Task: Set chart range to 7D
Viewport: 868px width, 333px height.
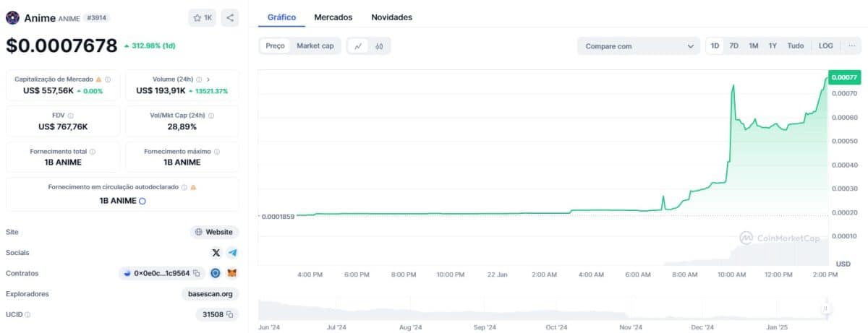Action: [x=734, y=46]
